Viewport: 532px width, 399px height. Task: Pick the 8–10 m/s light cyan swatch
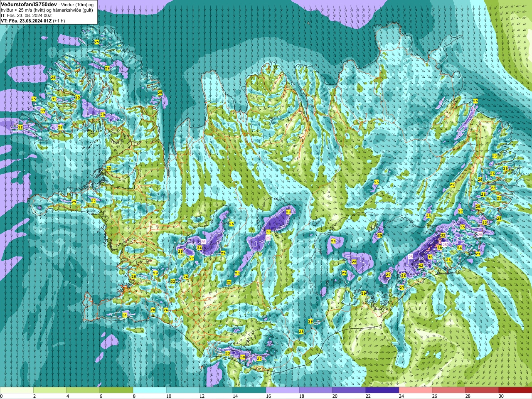[150, 390]
